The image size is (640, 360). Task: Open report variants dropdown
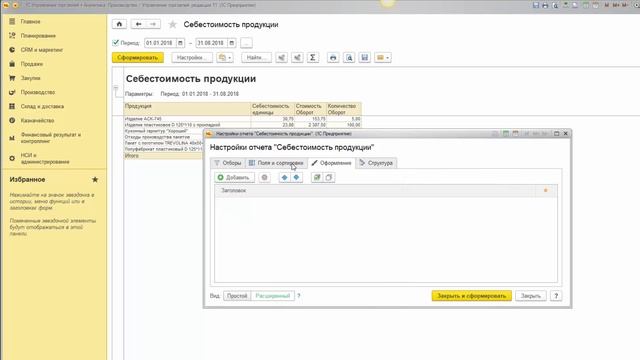click(225, 58)
